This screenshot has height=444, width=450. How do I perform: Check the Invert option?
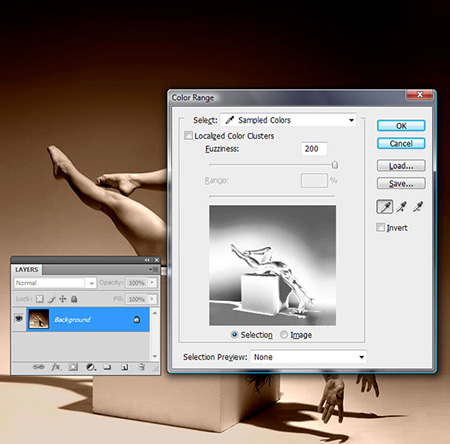coord(380,227)
